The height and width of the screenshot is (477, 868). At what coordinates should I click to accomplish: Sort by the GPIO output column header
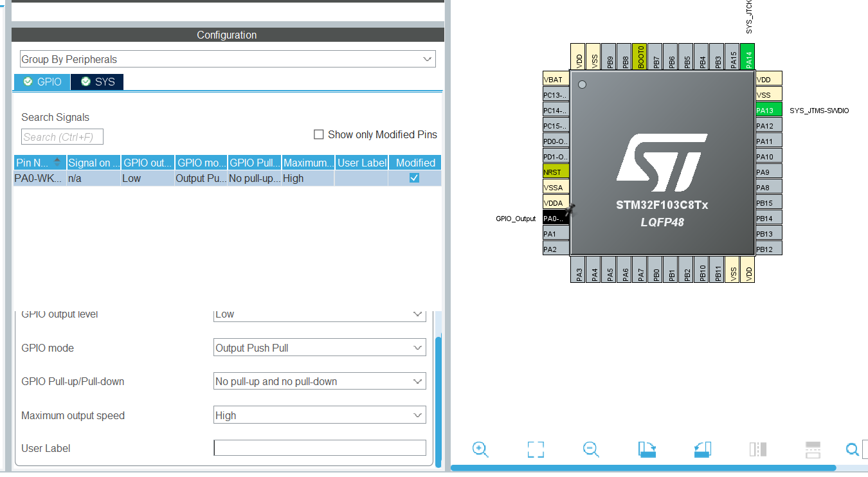pos(148,163)
